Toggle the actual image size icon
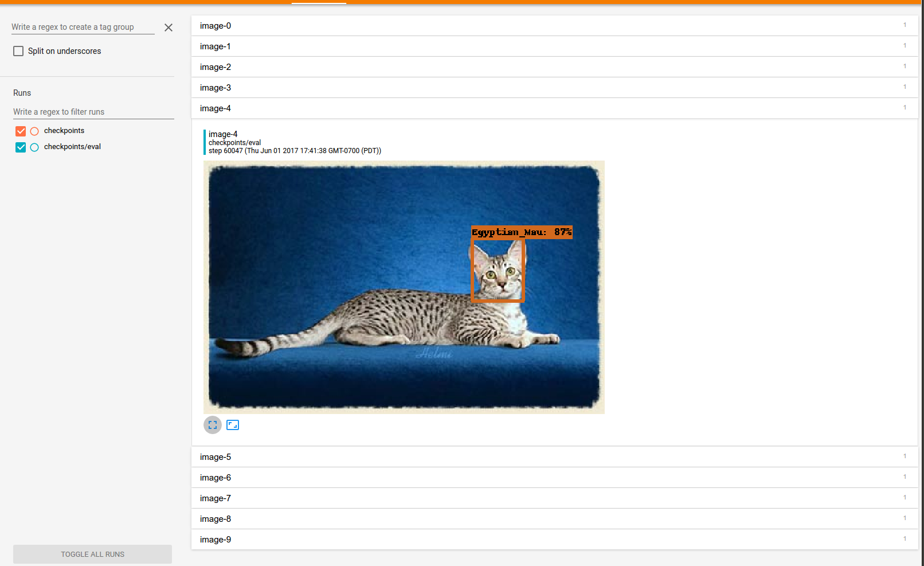This screenshot has height=566, width=924. (x=233, y=425)
